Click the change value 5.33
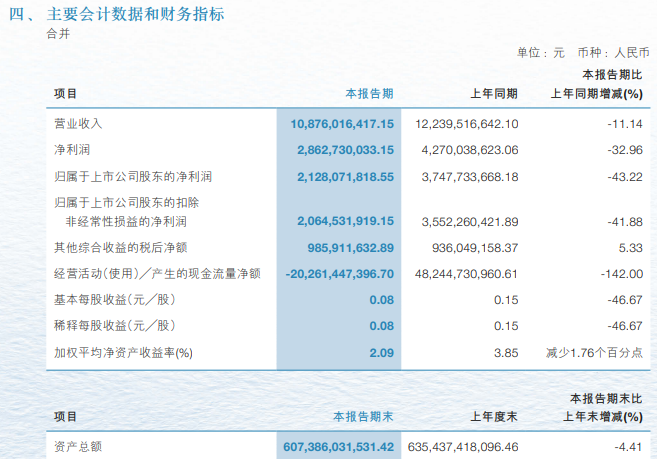This screenshot has width=657, height=459. (631, 248)
